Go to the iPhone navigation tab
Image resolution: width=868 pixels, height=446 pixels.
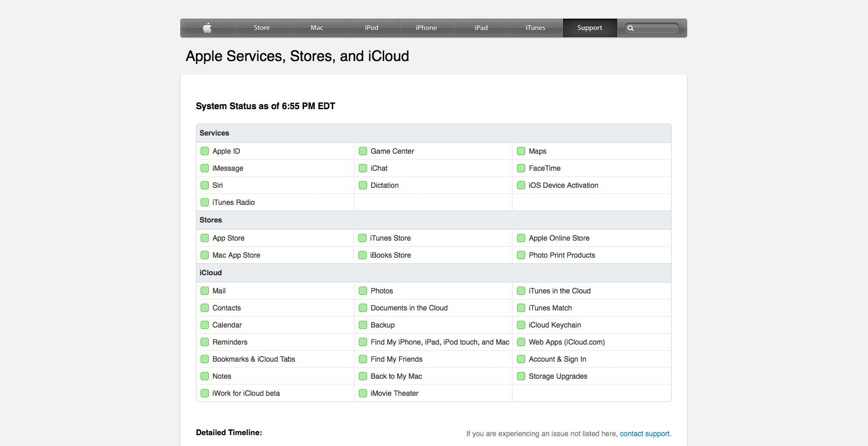point(426,28)
